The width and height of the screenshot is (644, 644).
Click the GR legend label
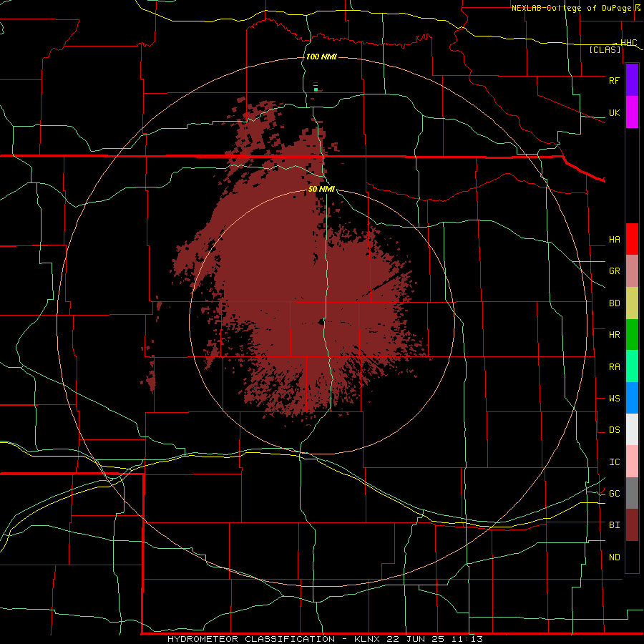click(614, 271)
